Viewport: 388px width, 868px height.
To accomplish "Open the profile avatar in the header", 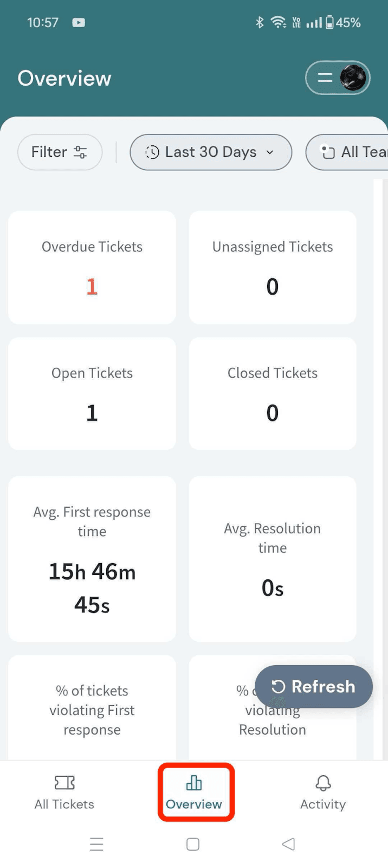I will coord(353,78).
